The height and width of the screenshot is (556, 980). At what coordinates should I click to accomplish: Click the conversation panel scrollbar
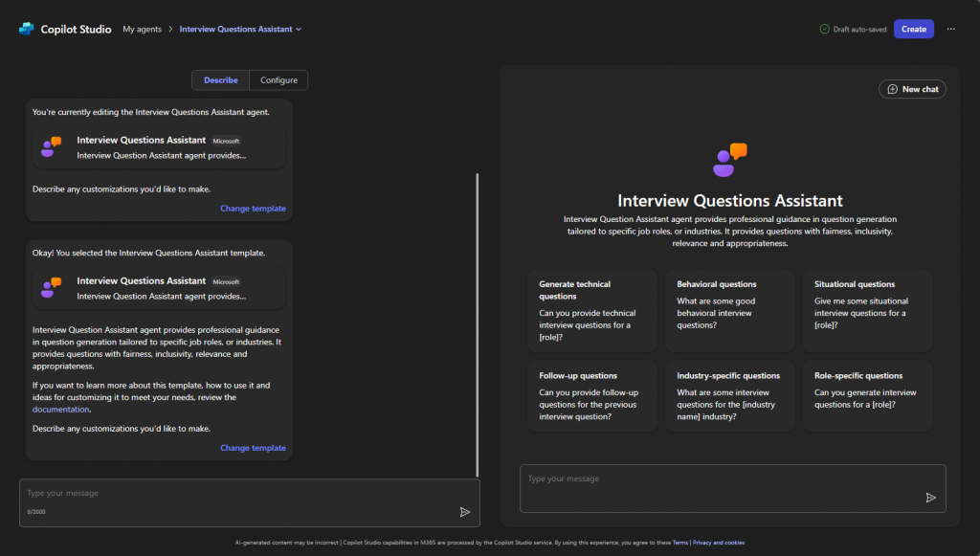pos(477,324)
